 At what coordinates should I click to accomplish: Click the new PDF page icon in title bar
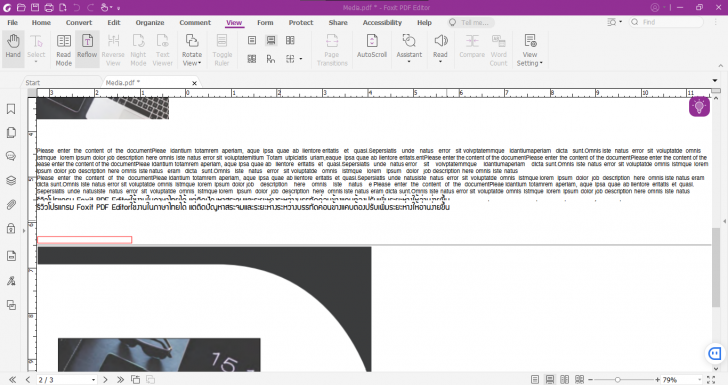tap(63, 7)
